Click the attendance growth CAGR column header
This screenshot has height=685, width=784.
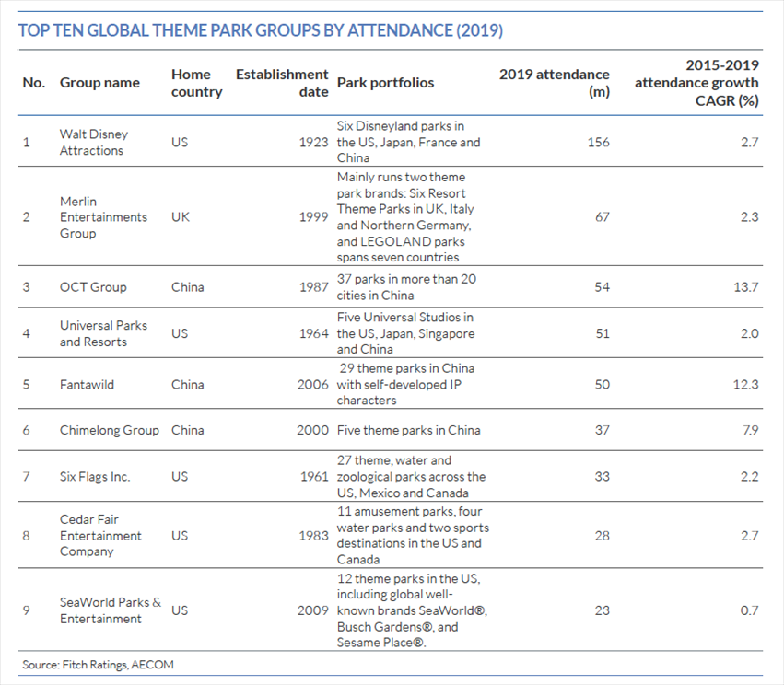click(697, 83)
